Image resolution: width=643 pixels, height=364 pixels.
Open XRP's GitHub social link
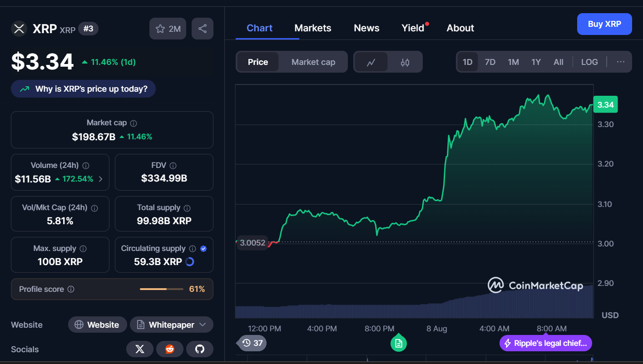coord(200,349)
